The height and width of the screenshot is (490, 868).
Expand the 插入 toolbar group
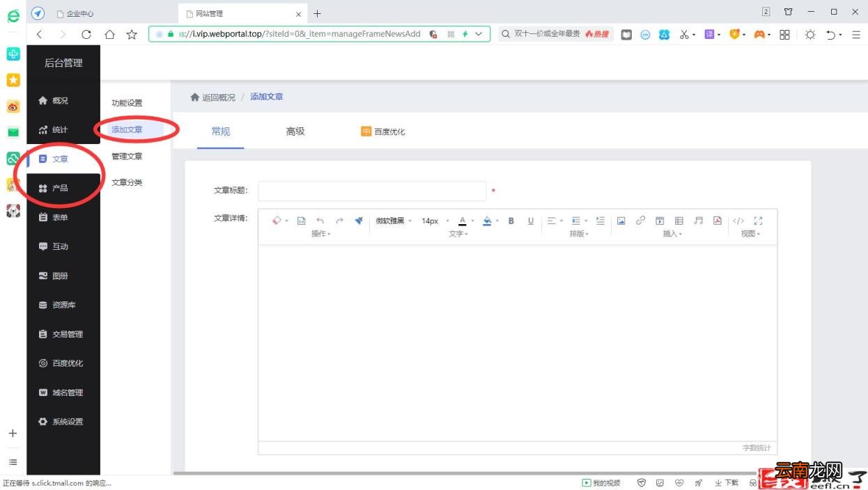pos(672,234)
